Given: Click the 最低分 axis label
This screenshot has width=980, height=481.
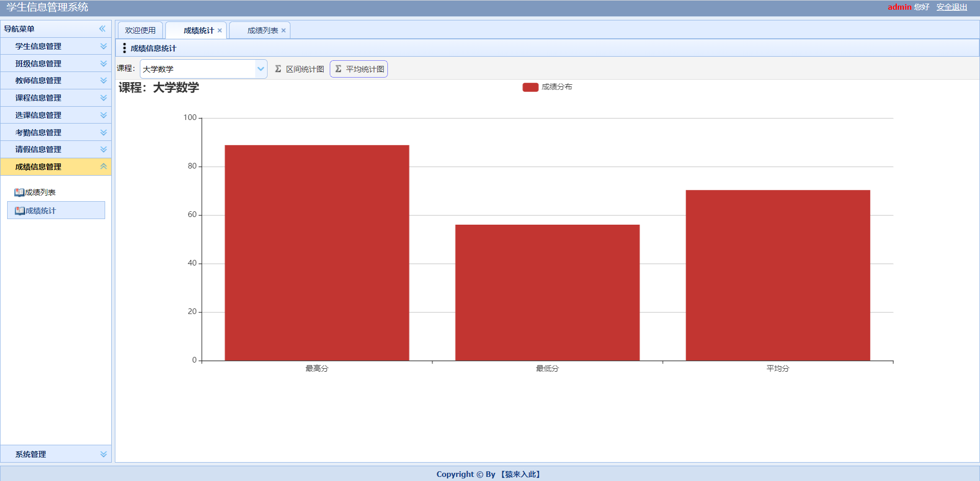Looking at the screenshot, I should click(x=547, y=368).
